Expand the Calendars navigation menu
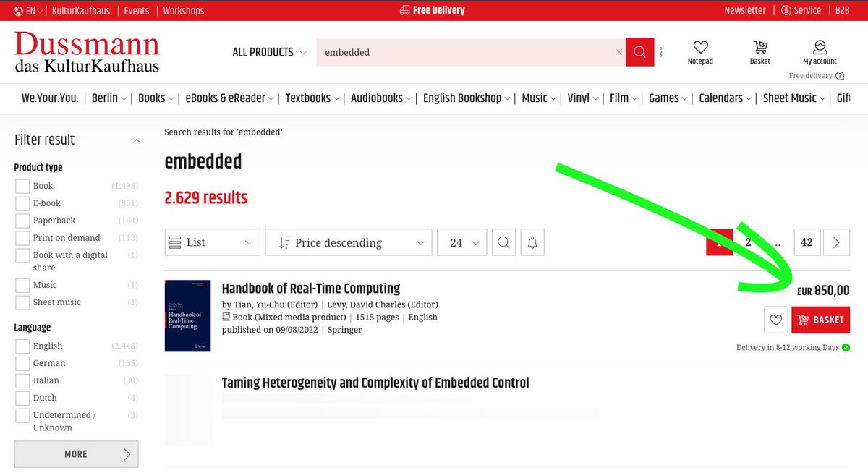This screenshot has width=868, height=473. click(726, 98)
